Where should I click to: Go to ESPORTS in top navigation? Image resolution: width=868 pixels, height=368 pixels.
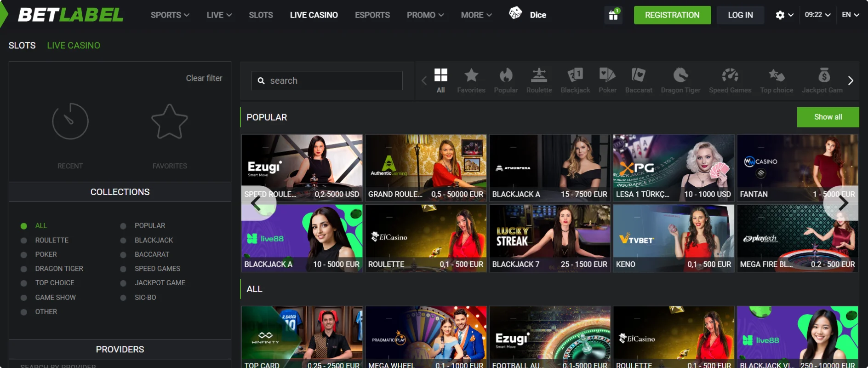372,15
